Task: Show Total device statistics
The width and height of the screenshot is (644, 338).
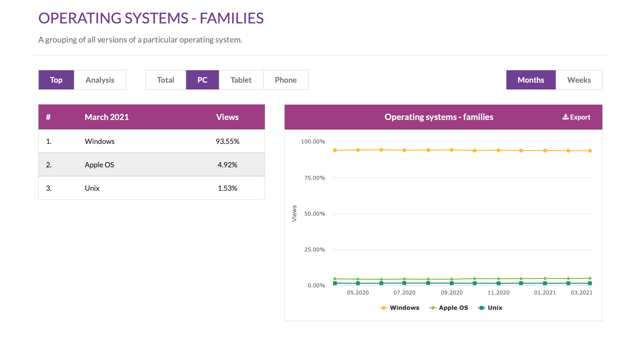Action: [x=166, y=80]
